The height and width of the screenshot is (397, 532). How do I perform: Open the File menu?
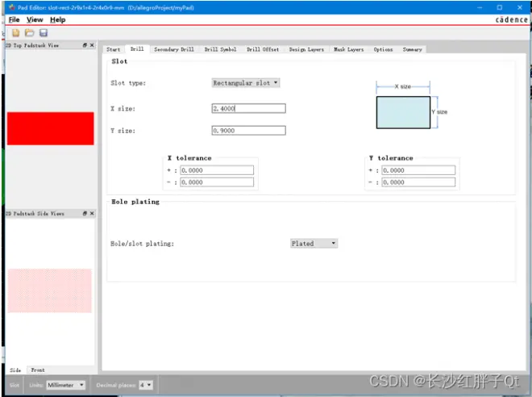14,19
